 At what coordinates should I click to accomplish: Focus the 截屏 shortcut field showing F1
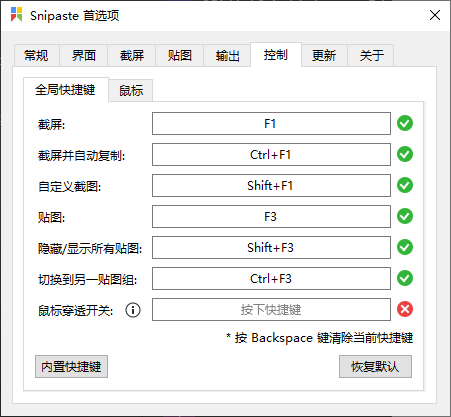(271, 124)
